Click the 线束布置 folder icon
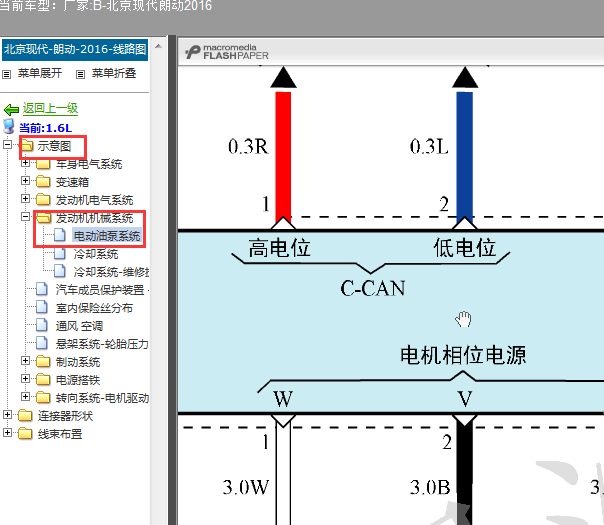Image resolution: width=604 pixels, height=525 pixels. point(25,434)
